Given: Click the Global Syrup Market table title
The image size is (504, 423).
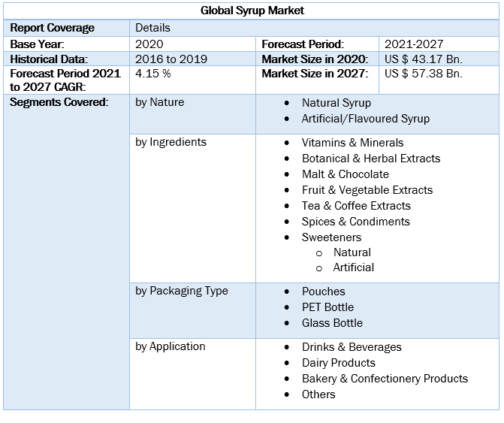Looking at the screenshot, I should tap(252, 11).
